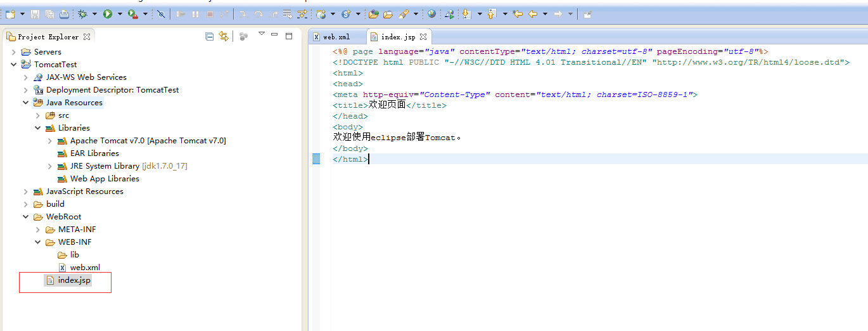Launch Debug with the bug icon
Screen dimensions: 868x331
(x=82, y=14)
